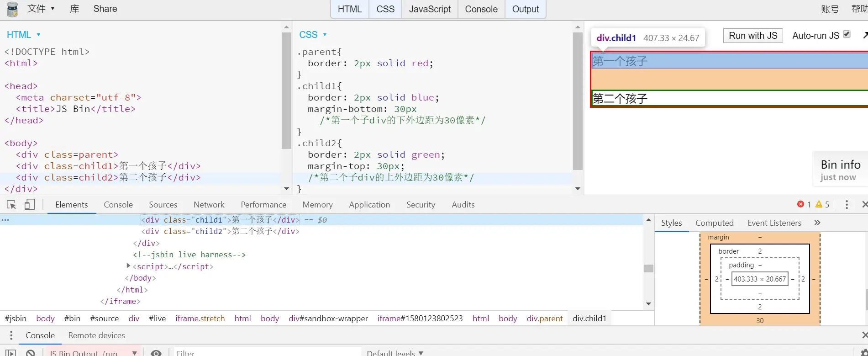
Task: Select the div.parent breadcrumb
Action: tap(545, 319)
